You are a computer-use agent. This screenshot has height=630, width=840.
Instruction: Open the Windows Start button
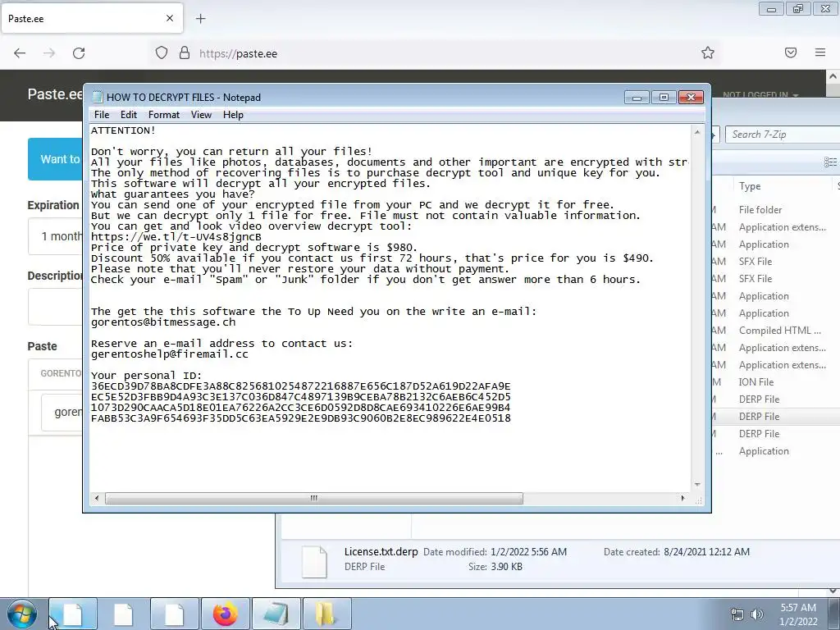point(22,614)
